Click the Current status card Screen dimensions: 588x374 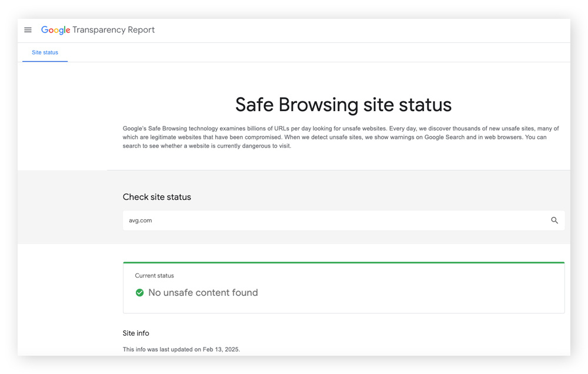coord(343,286)
